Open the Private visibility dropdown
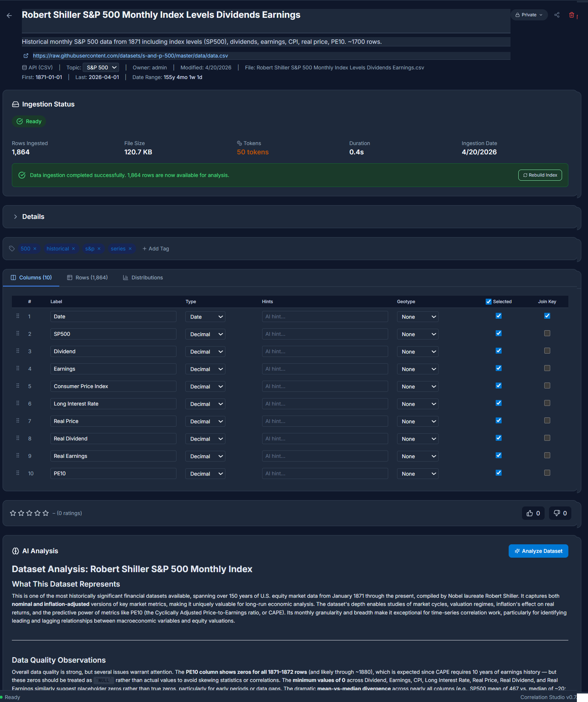This screenshot has width=588, height=702. point(529,15)
